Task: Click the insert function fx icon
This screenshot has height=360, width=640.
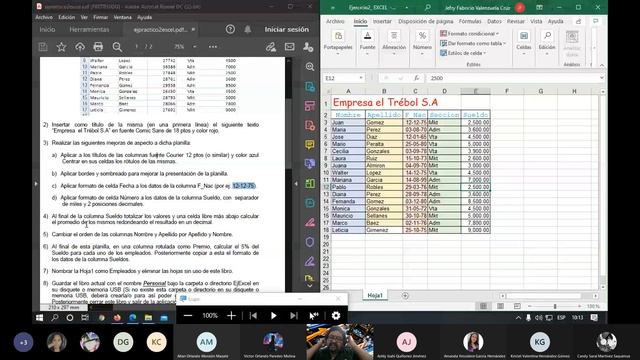Action: click(416, 78)
